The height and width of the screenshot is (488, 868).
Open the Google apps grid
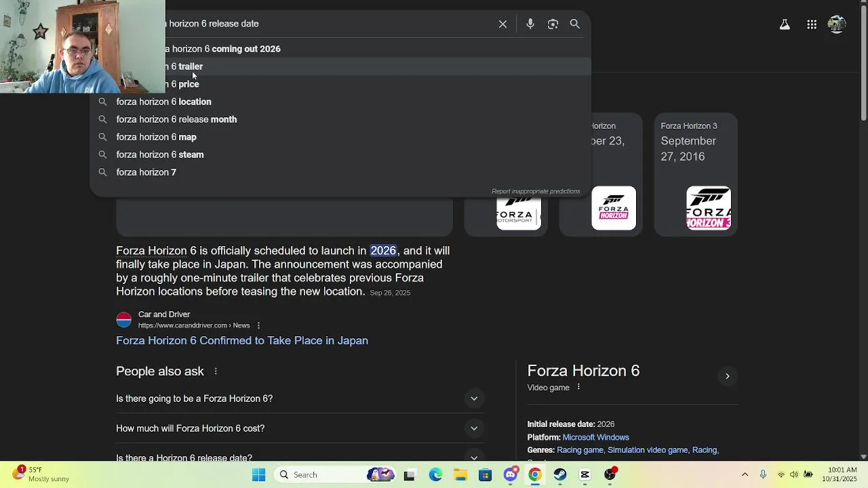(x=812, y=24)
